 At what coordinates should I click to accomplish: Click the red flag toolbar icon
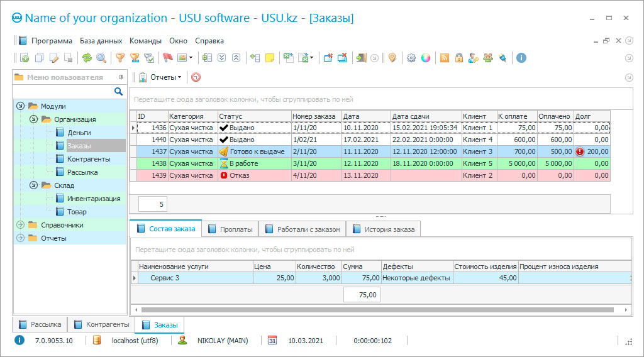pos(167,58)
